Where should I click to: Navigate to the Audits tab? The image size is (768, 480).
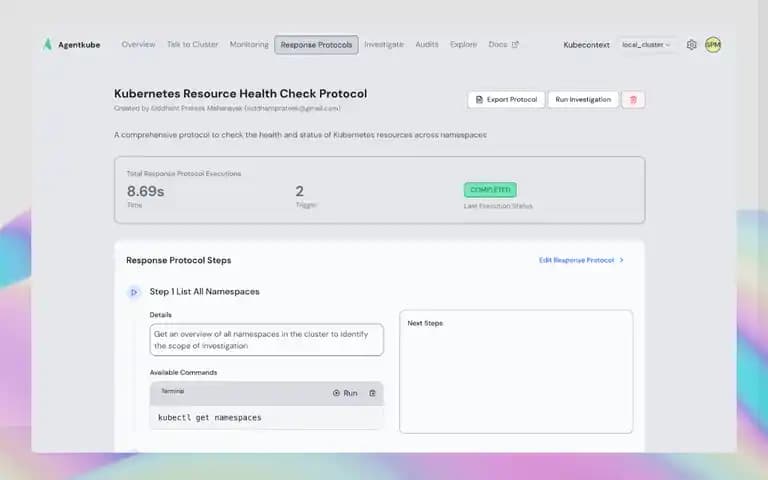click(x=427, y=44)
